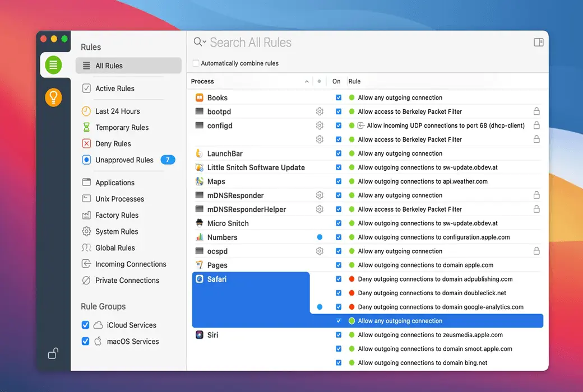Click the mDNSResponderHelper gear icon

(x=320, y=209)
